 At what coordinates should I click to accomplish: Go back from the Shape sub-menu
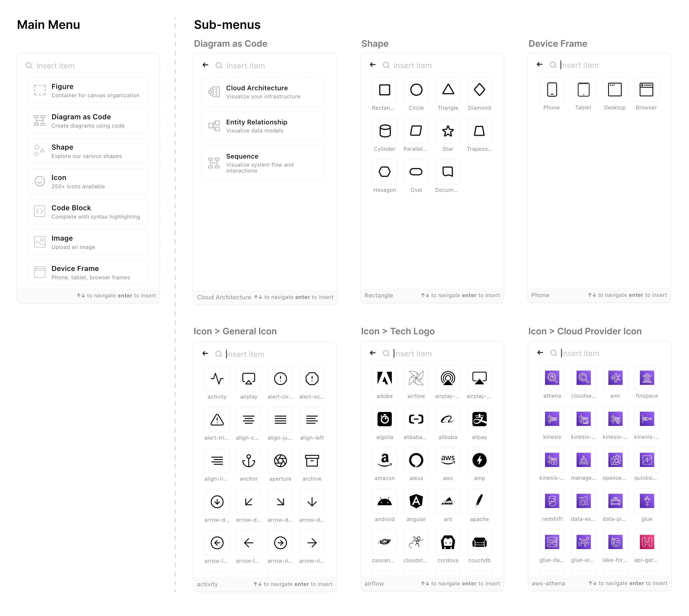373,65
